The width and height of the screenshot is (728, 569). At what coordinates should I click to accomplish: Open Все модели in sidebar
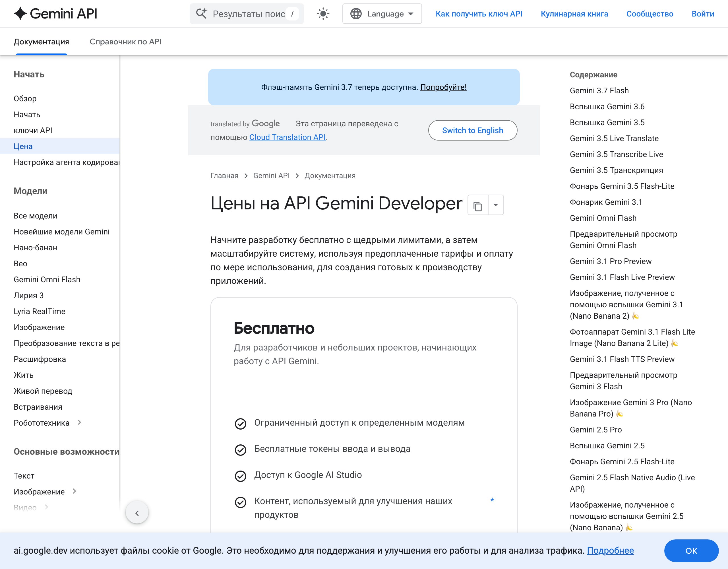pyautogui.click(x=35, y=216)
